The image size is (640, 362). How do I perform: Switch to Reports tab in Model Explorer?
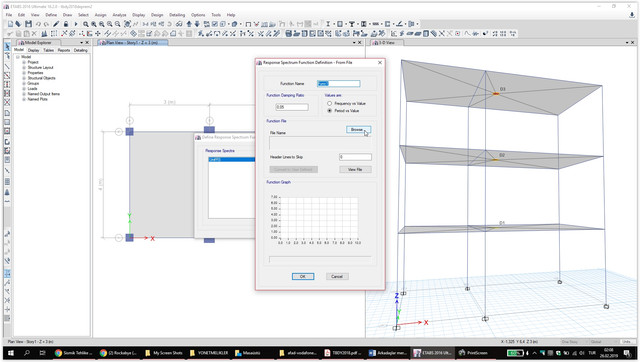pyautogui.click(x=64, y=50)
